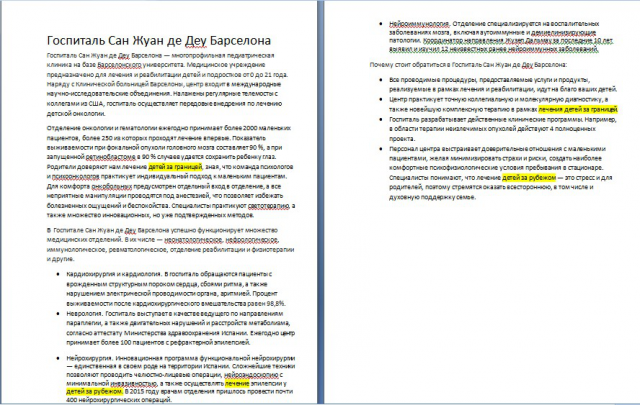The height and width of the screenshot is (405, 640).
Task: Click the underlined word "нейроэндоскопию"
Action: [252, 375]
